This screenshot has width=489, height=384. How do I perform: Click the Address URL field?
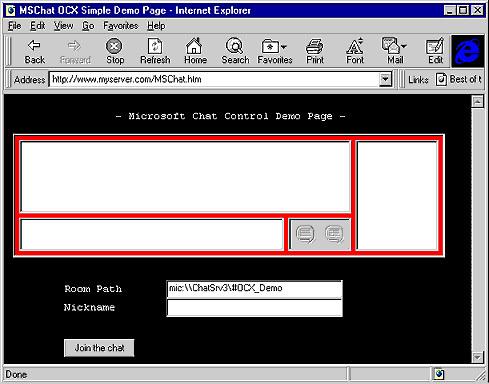[x=214, y=79]
